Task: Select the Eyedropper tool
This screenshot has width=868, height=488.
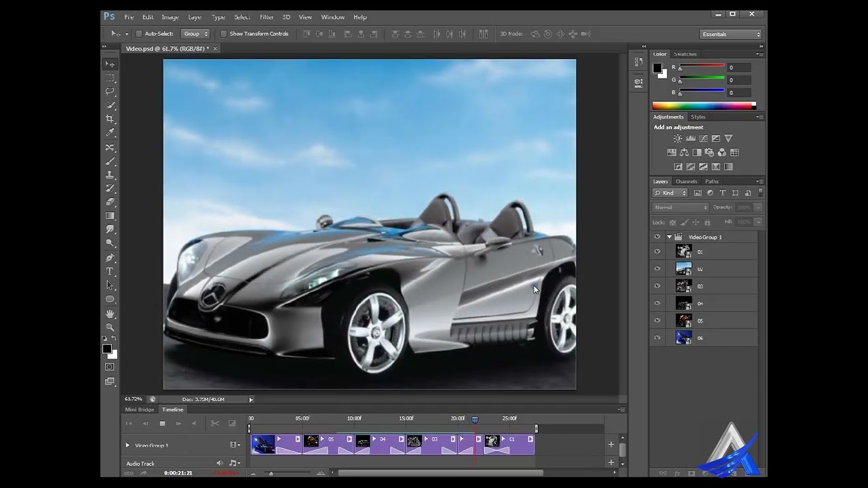Action: (x=110, y=133)
